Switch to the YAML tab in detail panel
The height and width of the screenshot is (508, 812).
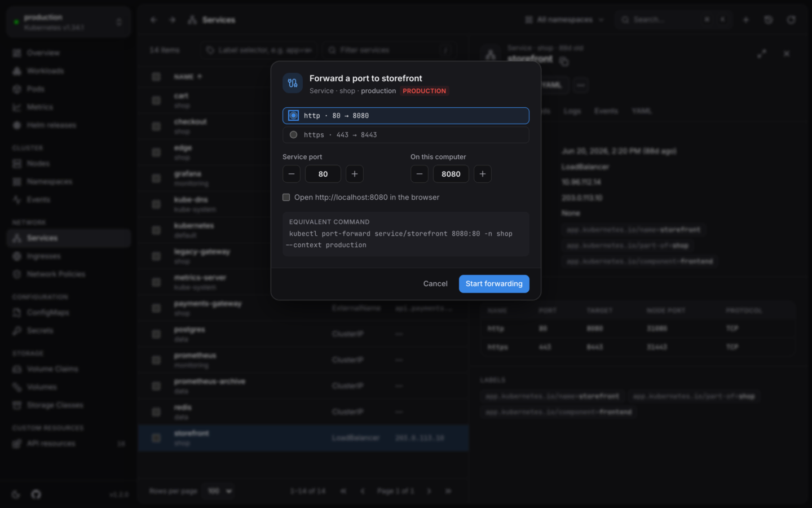tap(641, 111)
